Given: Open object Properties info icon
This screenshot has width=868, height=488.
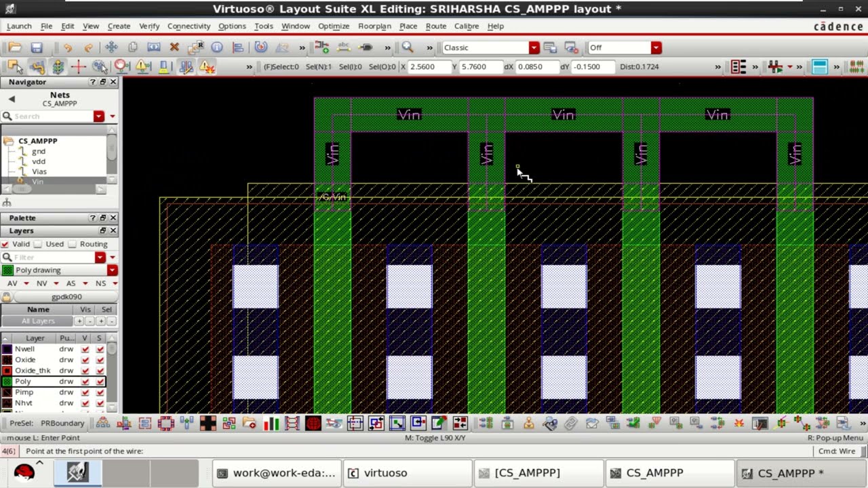Looking at the screenshot, I should pos(217,47).
